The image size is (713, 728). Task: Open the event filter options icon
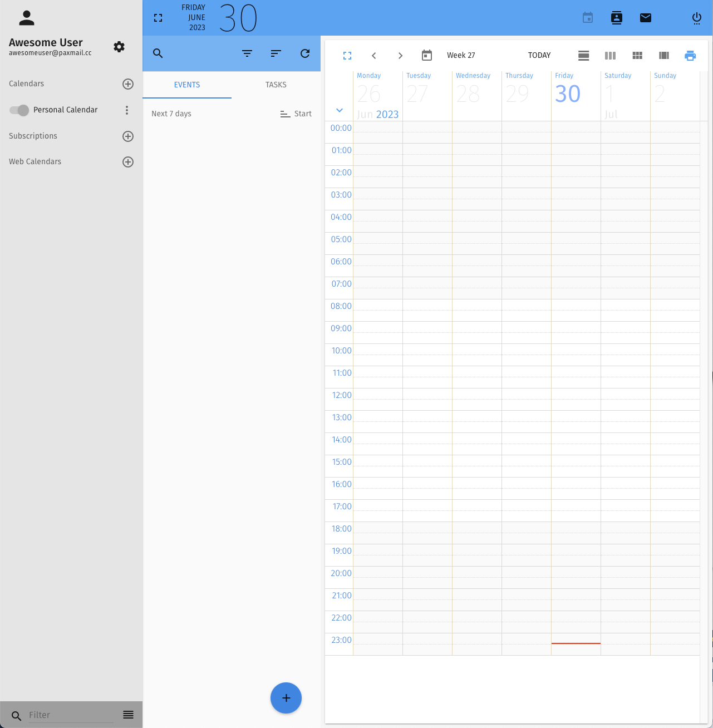[x=247, y=53]
